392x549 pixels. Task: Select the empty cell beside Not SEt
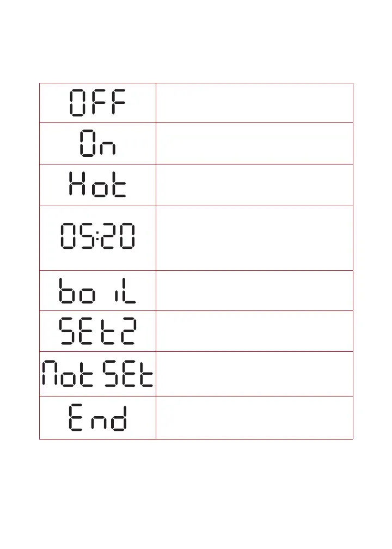254,374
